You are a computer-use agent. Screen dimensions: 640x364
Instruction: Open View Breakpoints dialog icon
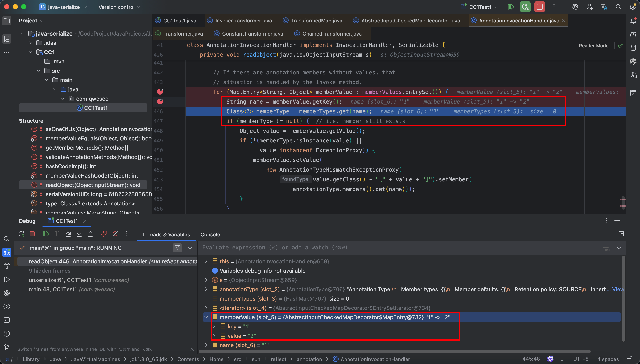tap(104, 234)
